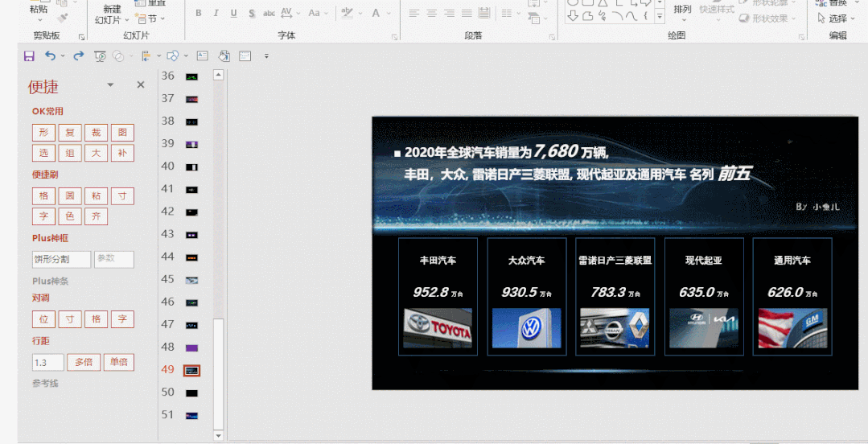Image resolution: width=868 pixels, height=444 pixels.
Task: Undo the last action
Action: pos(51,55)
